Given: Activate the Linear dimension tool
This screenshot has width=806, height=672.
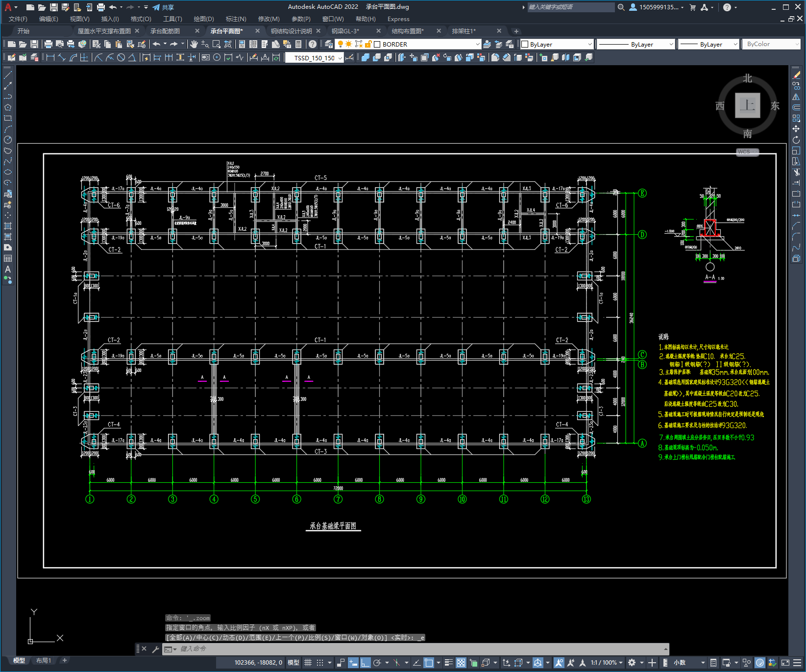Looking at the screenshot, I should coord(50,57).
